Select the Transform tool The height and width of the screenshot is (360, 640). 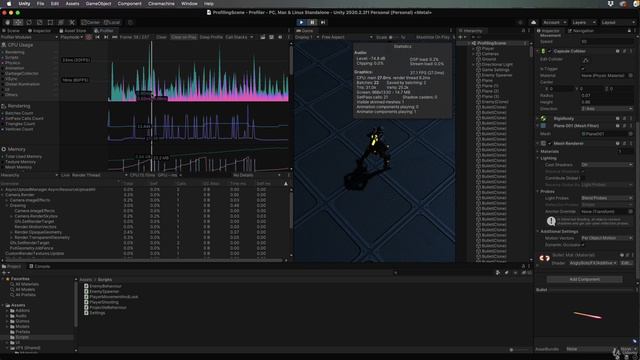[x=61, y=22]
